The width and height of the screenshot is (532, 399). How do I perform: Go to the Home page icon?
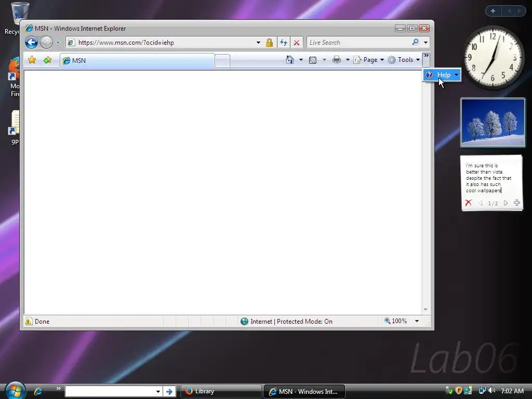(x=290, y=60)
